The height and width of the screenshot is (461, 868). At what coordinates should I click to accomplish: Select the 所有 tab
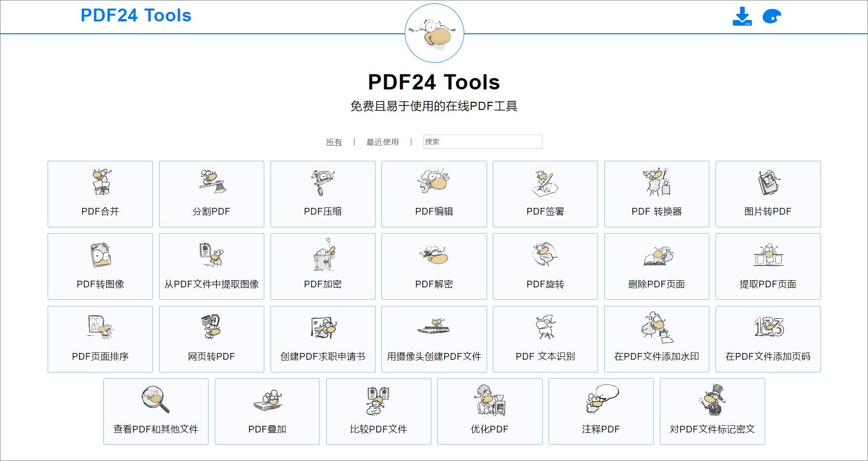tap(335, 142)
